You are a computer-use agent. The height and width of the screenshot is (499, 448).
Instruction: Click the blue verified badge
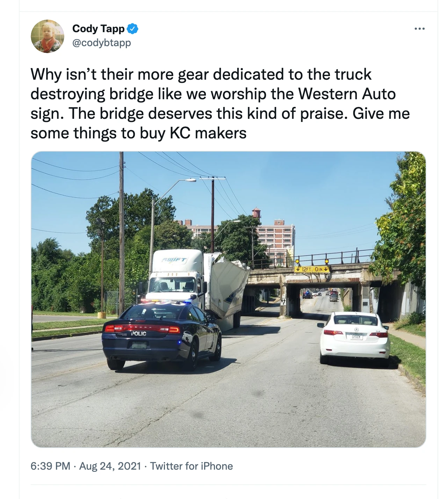[132, 29]
